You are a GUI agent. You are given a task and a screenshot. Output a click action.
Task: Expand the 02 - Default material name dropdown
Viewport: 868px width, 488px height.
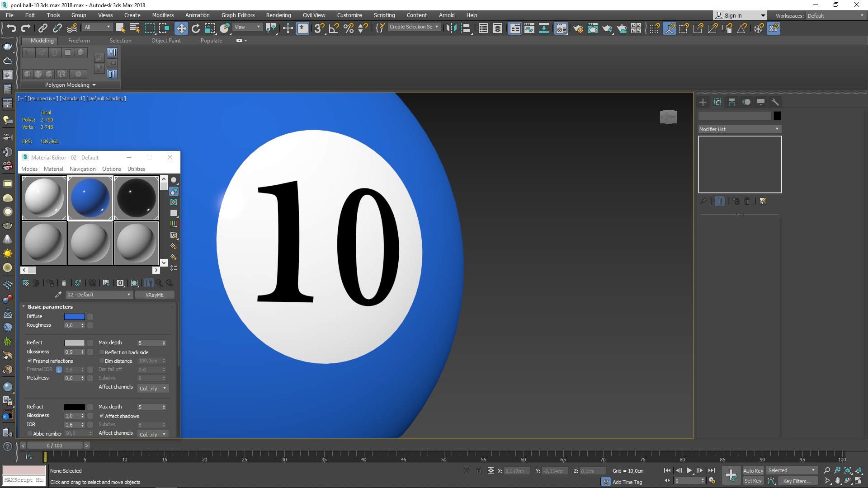[129, 295]
